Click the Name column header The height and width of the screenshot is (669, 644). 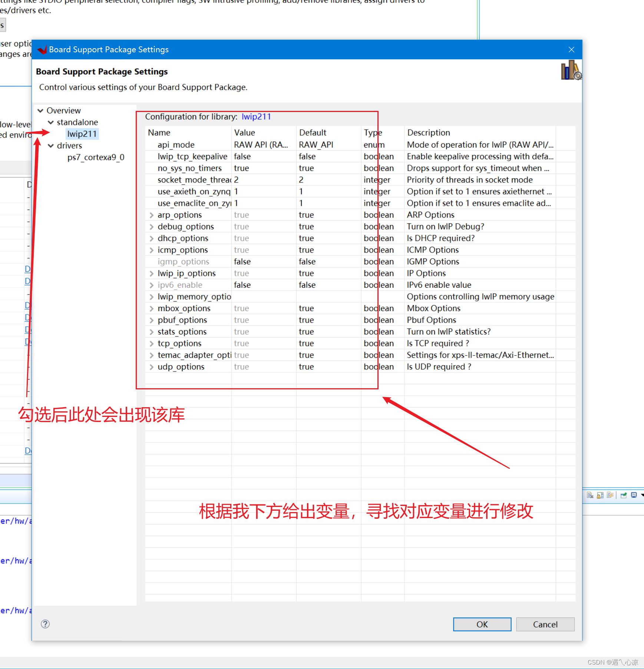click(x=188, y=133)
